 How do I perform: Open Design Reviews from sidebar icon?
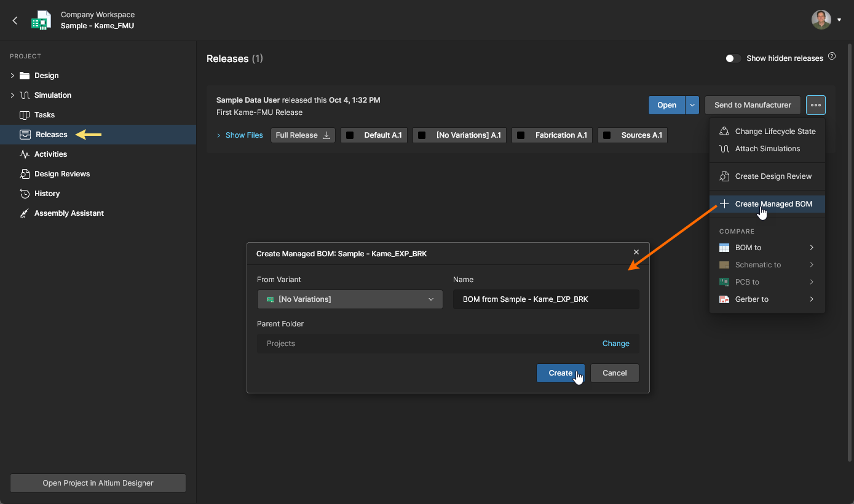[25, 174]
